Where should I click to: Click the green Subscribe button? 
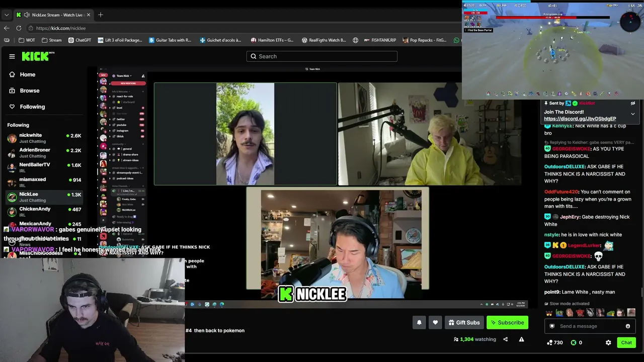point(507,322)
